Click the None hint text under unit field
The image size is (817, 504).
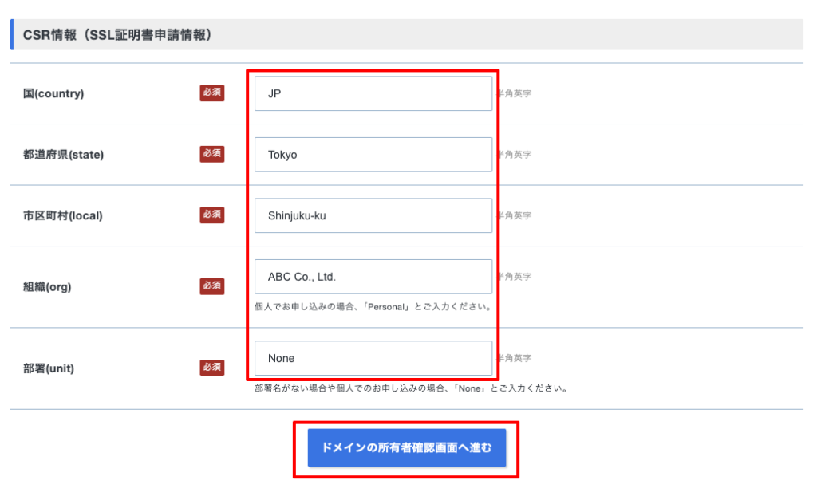coord(410,389)
